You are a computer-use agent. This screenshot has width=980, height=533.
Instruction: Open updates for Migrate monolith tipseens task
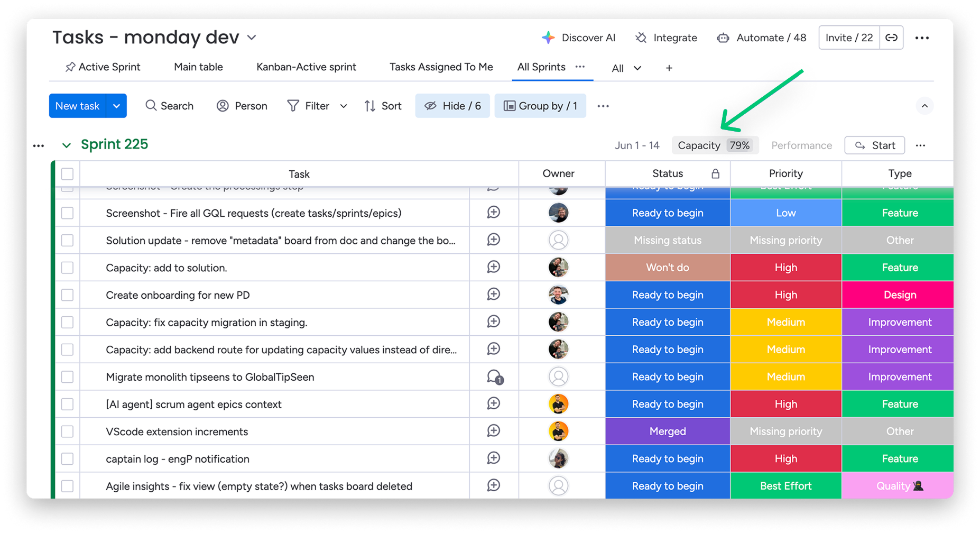point(495,377)
